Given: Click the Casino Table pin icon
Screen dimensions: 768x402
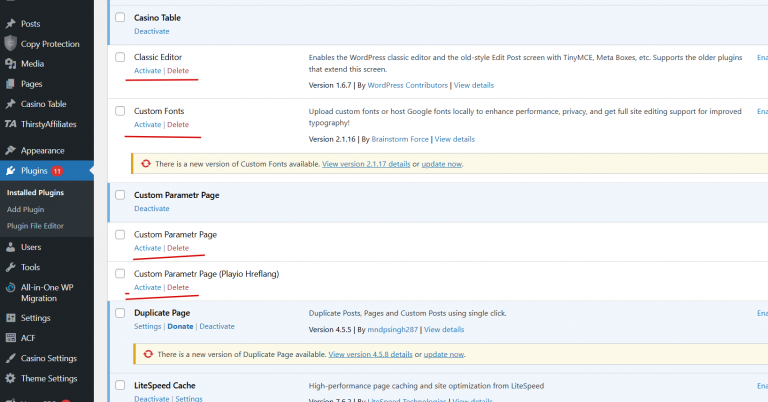Looking at the screenshot, I should click(x=10, y=104).
